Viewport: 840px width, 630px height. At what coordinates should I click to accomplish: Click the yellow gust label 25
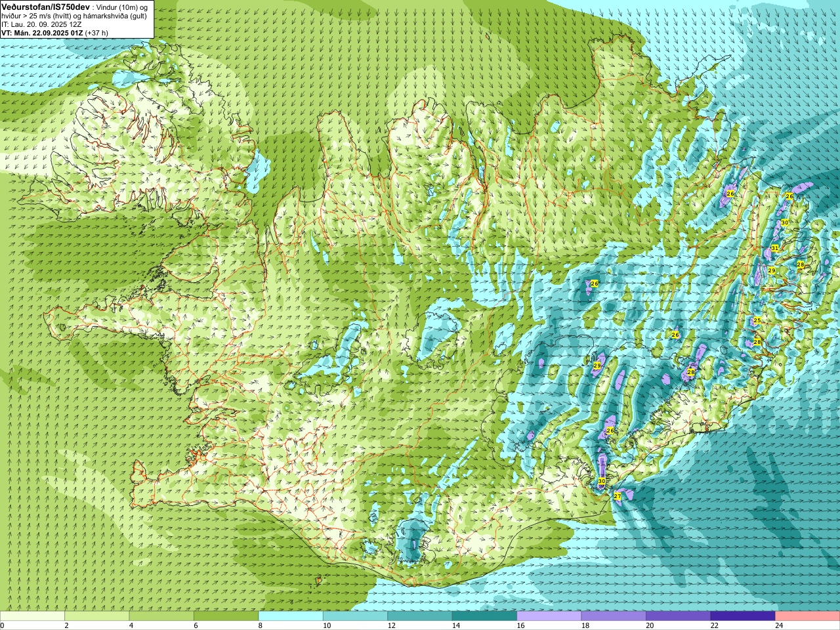tap(757, 320)
